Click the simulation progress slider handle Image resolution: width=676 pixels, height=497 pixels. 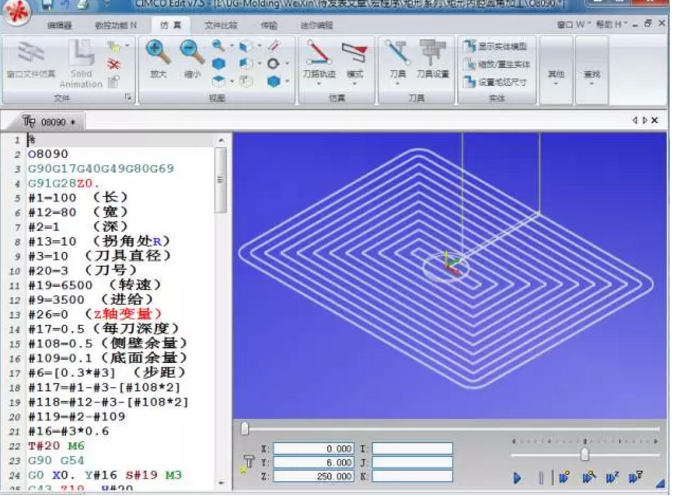click(x=245, y=428)
